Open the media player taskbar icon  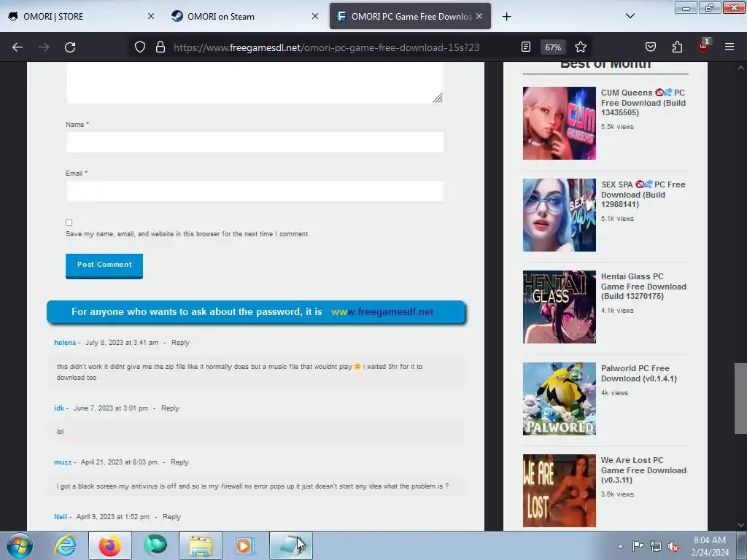point(245,545)
